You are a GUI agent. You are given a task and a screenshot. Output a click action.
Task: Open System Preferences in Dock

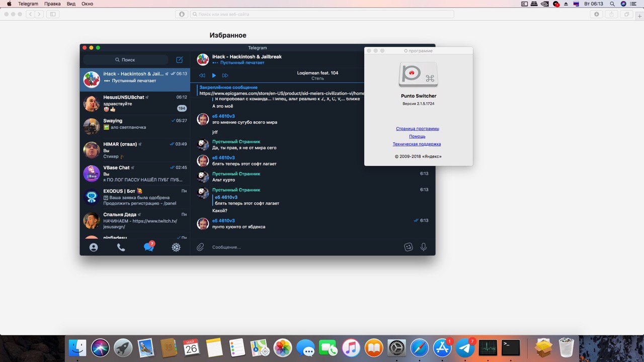396,347
